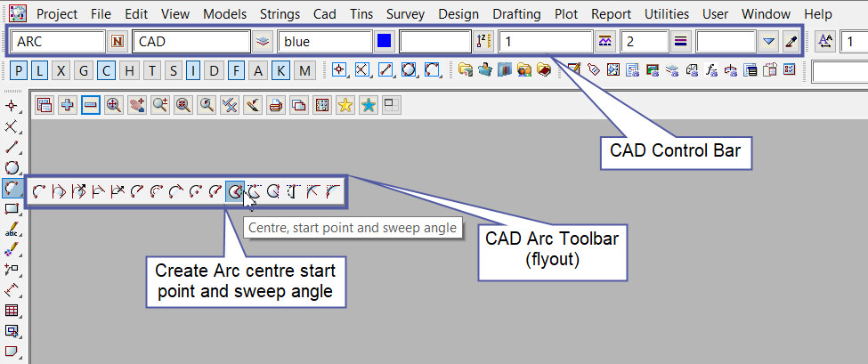The height and width of the screenshot is (364, 868).
Task: Click the linestyle field showing 1
Action: (x=546, y=42)
